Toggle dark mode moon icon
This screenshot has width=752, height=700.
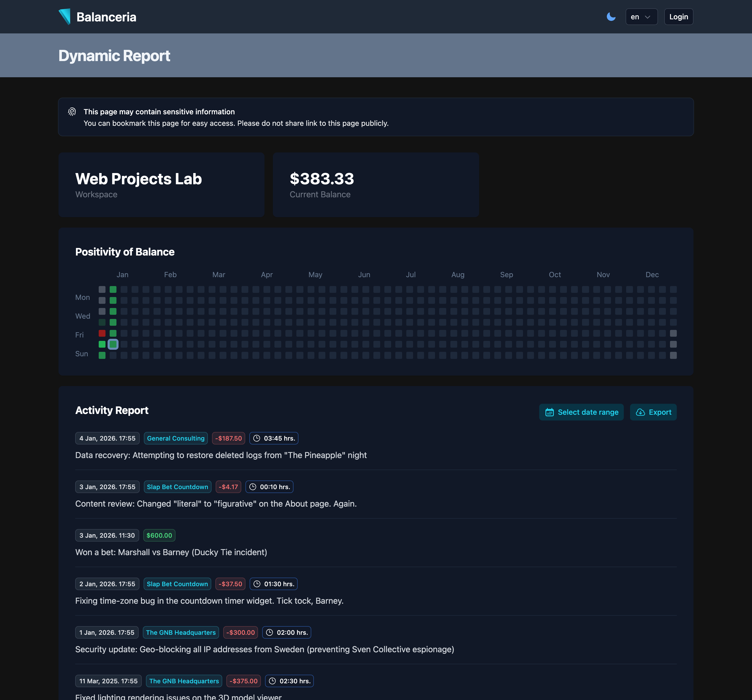[x=611, y=17]
